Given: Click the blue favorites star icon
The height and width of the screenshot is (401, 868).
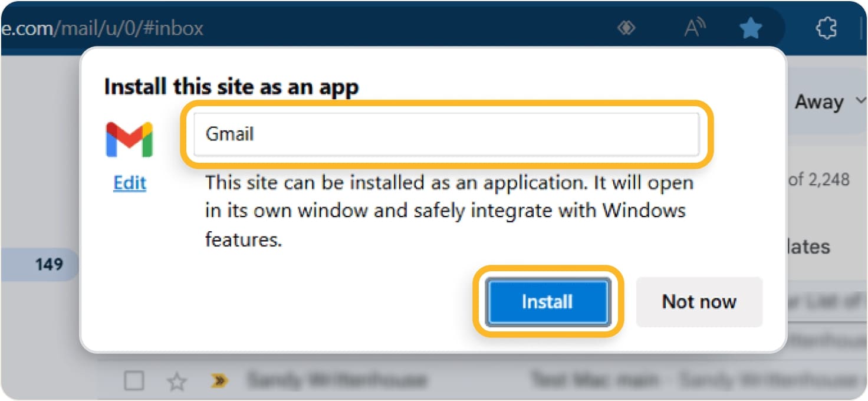Looking at the screenshot, I should pyautogui.click(x=750, y=28).
